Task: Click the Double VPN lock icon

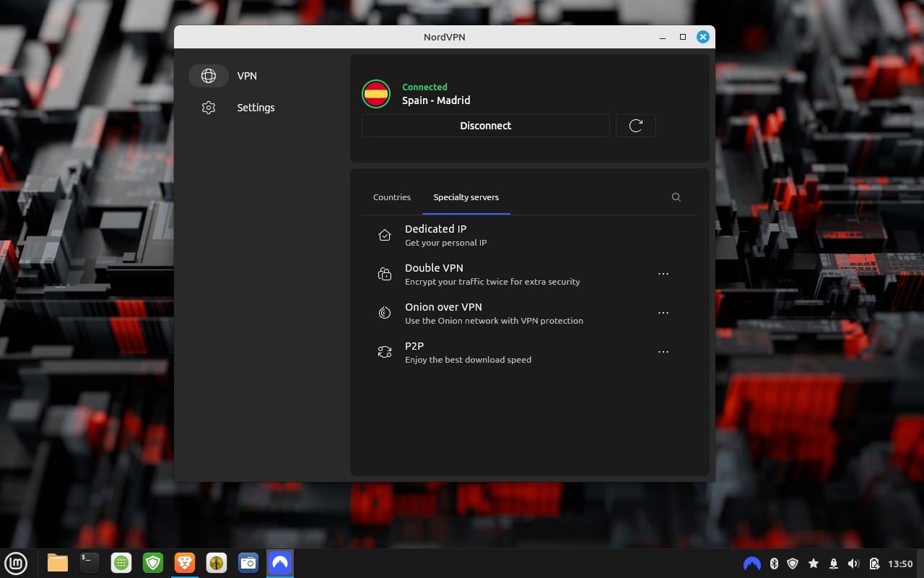Action: [385, 274]
